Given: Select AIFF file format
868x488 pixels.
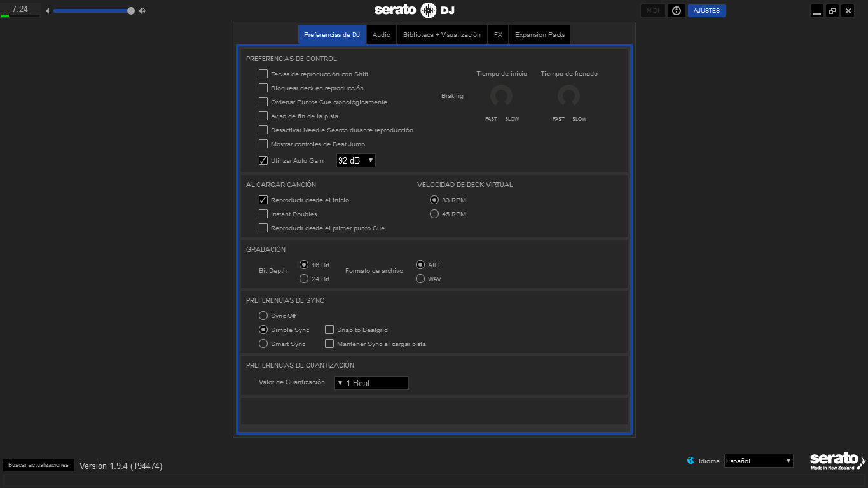Looking at the screenshot, I should (420, 265).
